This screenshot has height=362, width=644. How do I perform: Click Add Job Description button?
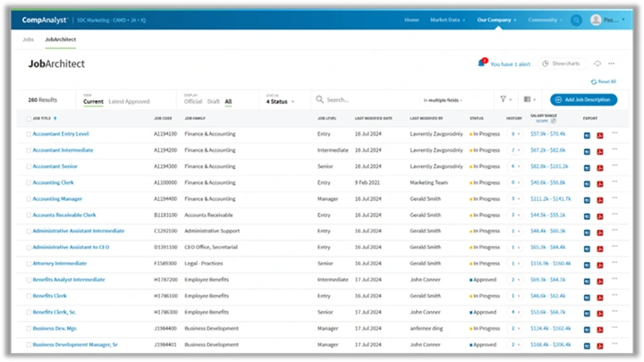[583, 99]
